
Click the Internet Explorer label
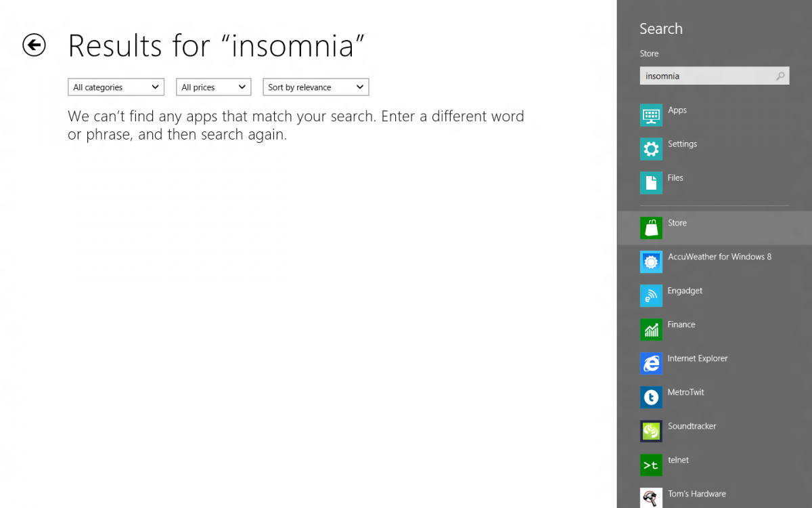[x=698, y=358]
